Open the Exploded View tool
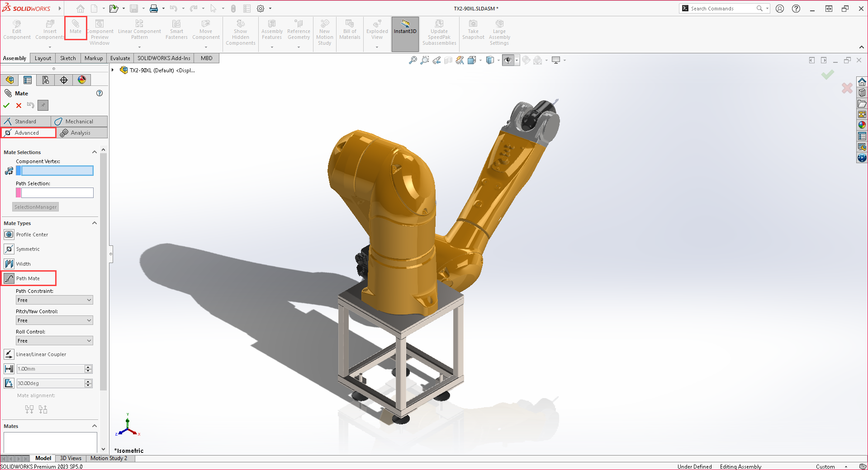This screenshot has height=470, width=868. pyautogui.click(x=376, y=32)
